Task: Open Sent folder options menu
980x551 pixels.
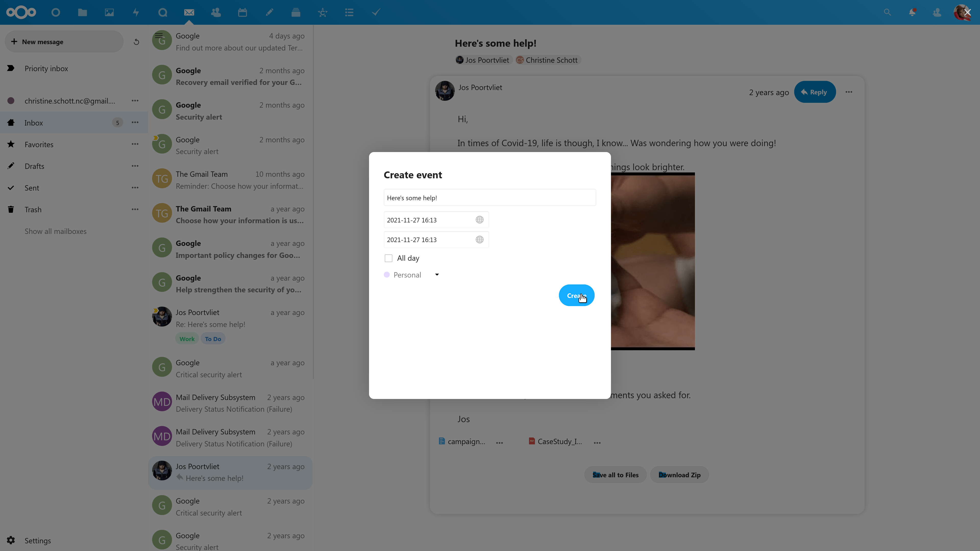Action: [135, 187]
